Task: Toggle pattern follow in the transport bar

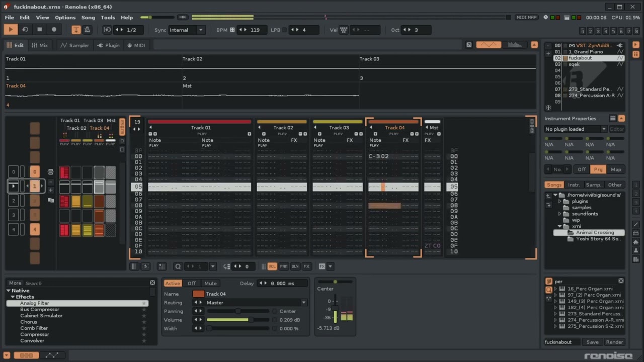Action: [x=76, y=30]
